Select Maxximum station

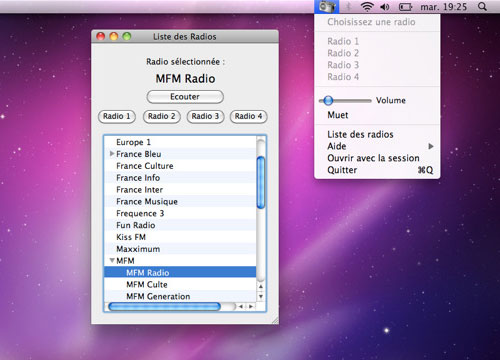tap(180, 249)
